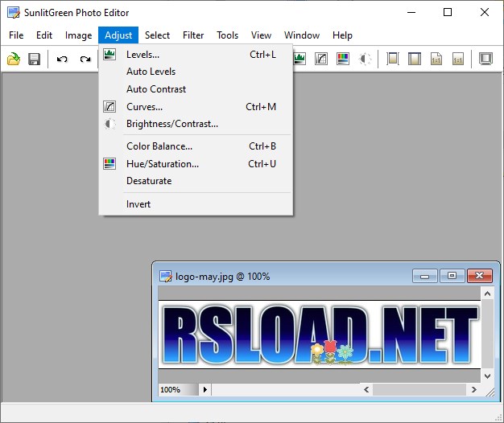Open the Filter menu
The width and height of the screenshot is (504, 423).
point(193,35)
